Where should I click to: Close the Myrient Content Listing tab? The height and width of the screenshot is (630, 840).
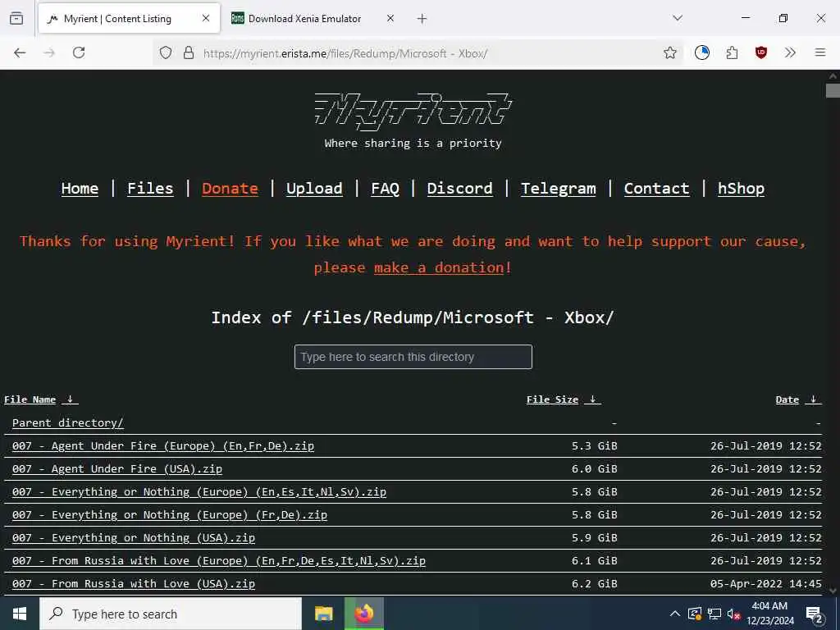[x=206, y=18]
